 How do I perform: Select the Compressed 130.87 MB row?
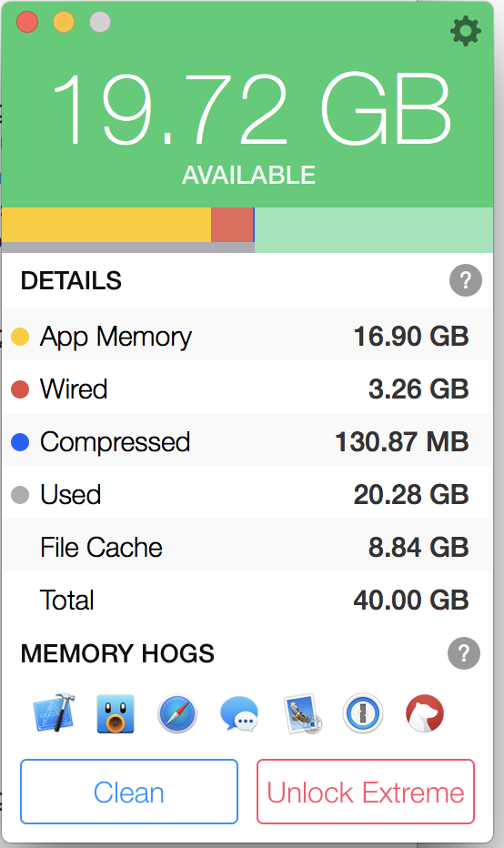coord(247,441)
